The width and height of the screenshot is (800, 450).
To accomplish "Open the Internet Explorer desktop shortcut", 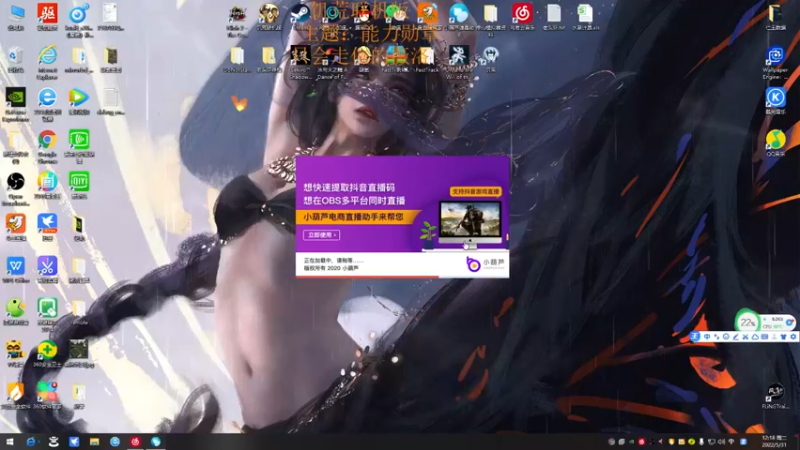I will tap(47, 62).
